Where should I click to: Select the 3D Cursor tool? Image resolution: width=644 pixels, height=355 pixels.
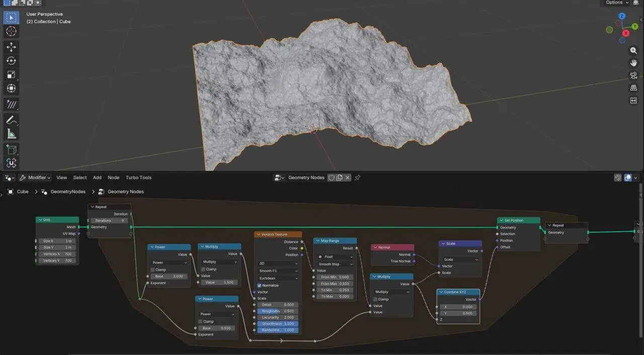[11, 31]
